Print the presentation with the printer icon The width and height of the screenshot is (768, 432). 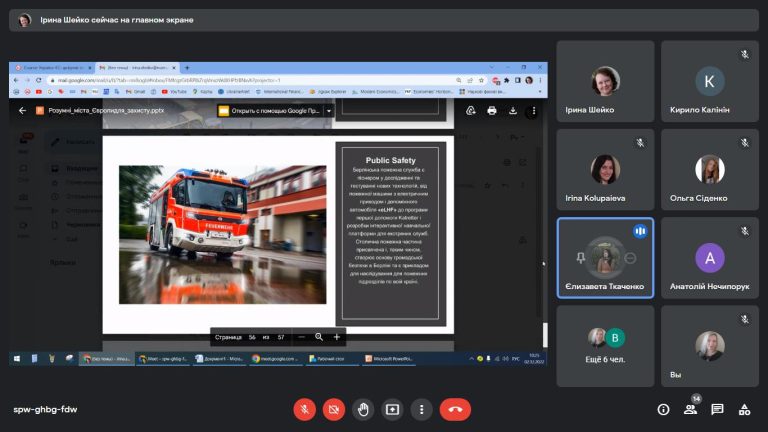pos(492,111)
